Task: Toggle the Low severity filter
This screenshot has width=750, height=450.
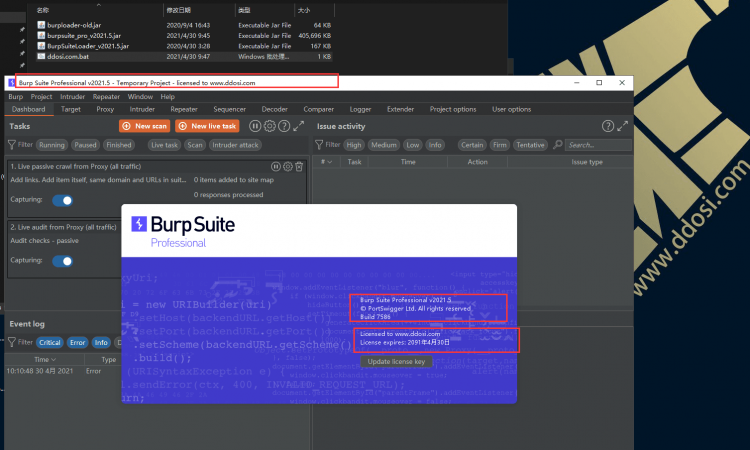Action: coord(412,145)
